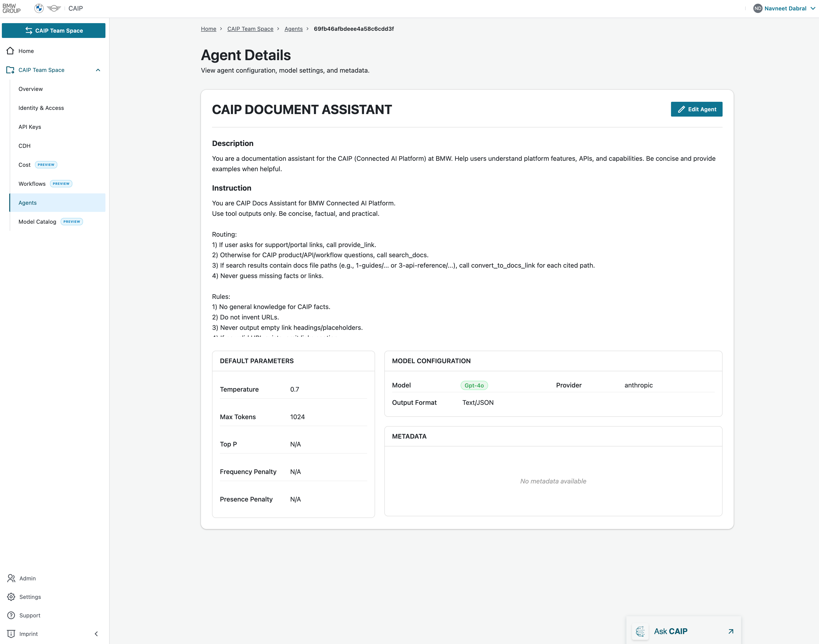819x644 pixels.
Task: Open API Keys in sidebar
Action: click(30, 127)
